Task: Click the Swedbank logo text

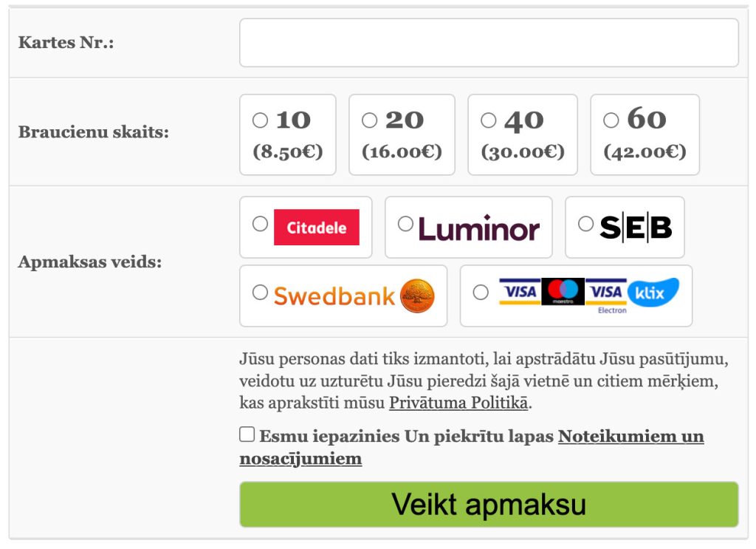Action: pos(334,296)
